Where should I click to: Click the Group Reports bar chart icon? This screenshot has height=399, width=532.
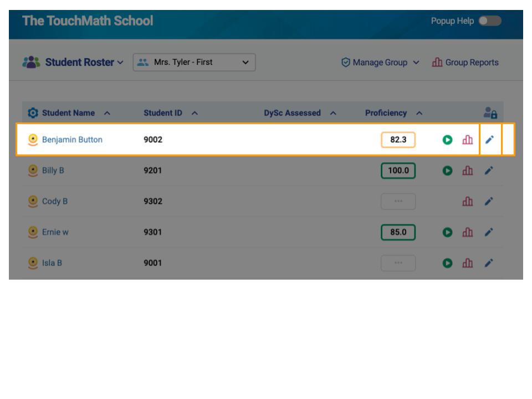(437, 63)
